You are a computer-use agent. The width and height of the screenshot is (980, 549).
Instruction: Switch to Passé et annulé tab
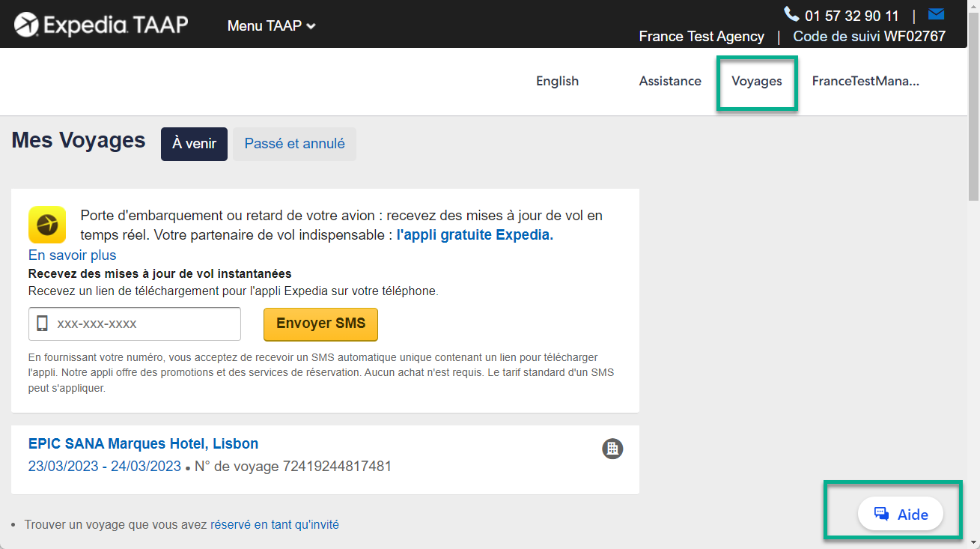[x=294, y=144]
